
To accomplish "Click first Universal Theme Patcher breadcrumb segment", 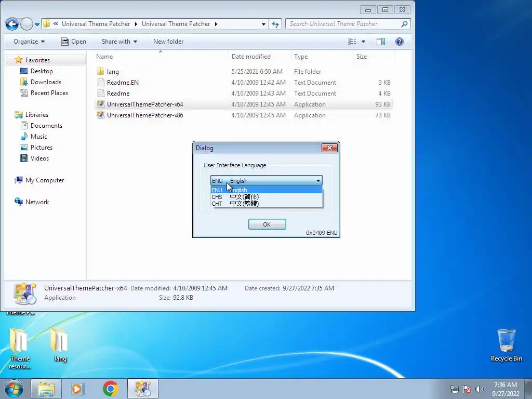I will point(96,24).
